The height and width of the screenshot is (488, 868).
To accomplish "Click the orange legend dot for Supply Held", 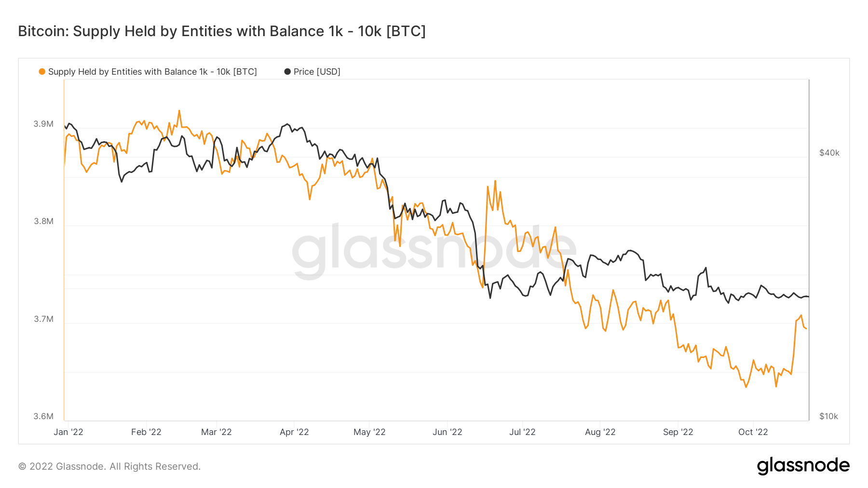I will (42, 72).
